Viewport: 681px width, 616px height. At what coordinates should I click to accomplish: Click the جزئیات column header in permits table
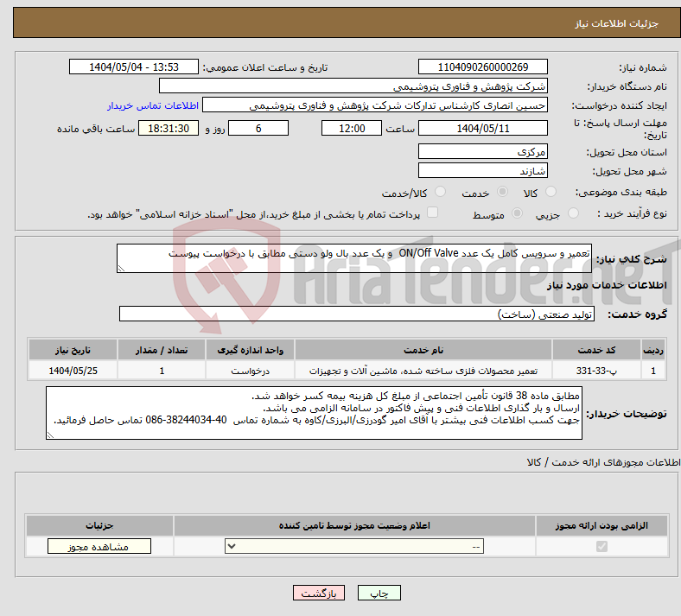click(x=99, y=525)
